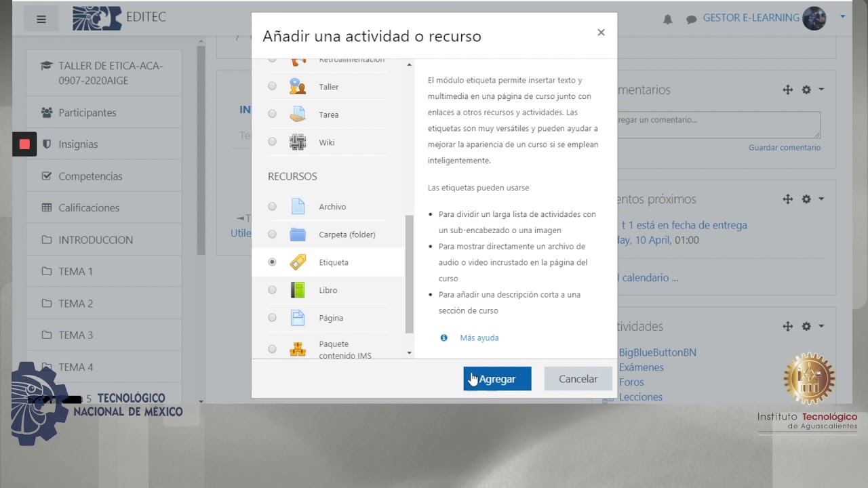Click the notifications bell icon
The width and height of the screenshot is (868, 488).
coord(667,20)
